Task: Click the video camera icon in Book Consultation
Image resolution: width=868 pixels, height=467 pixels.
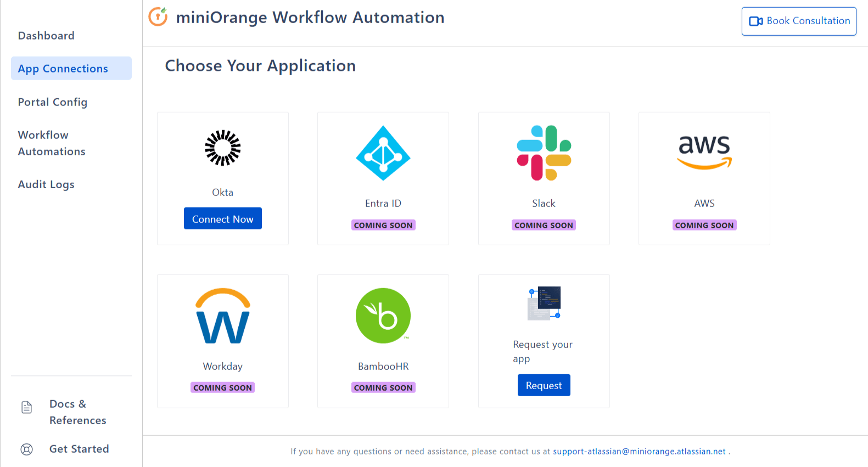Action: [756, 21]
